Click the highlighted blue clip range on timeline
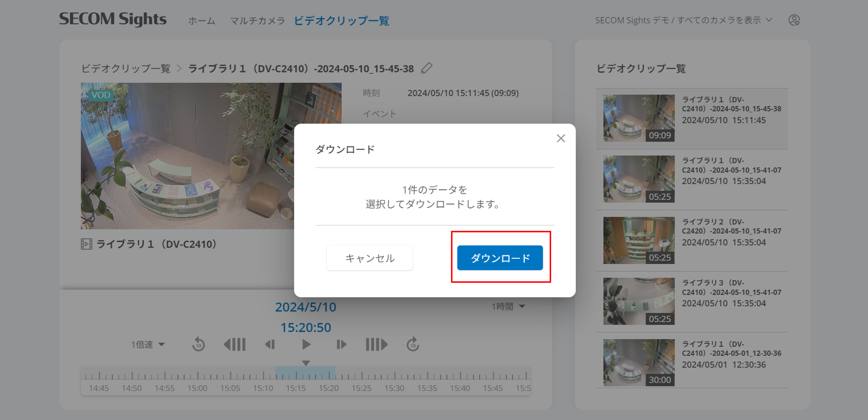Screen dimensions: 868x420 305,373
